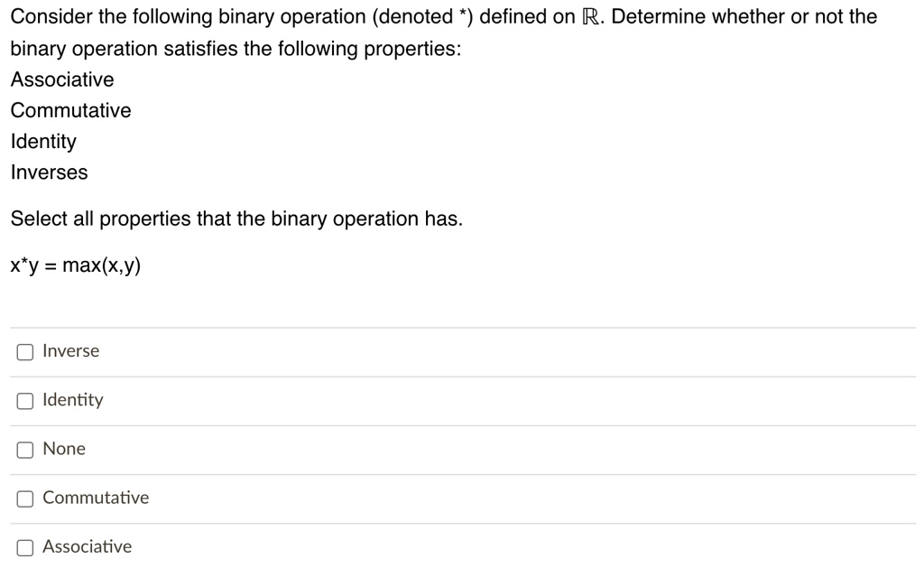Click the Commutative property in the list
The height and width of the screenshot is (577, 924).
point(70,110)
